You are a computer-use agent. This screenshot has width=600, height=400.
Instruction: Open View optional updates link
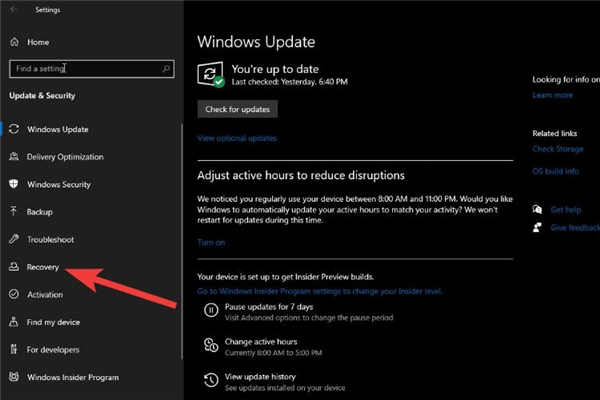pos(237,138)
